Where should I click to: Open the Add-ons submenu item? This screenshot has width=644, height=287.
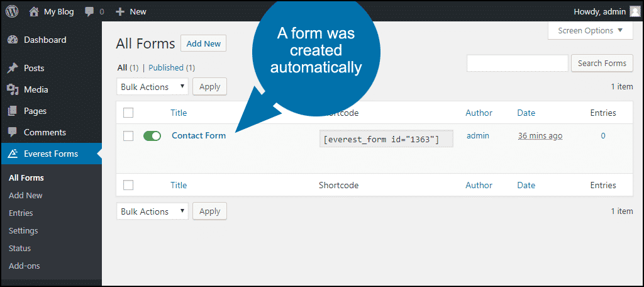coord(25,266)
